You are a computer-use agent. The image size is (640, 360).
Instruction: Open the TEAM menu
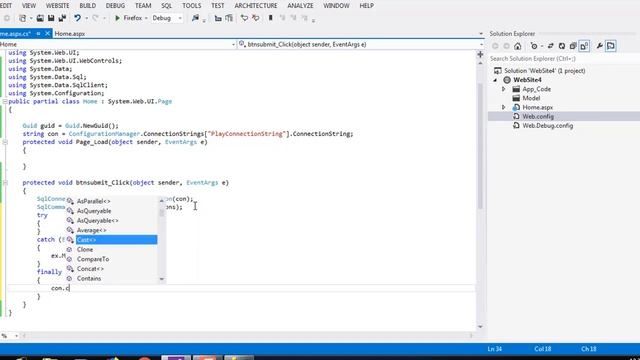[143, 6]
